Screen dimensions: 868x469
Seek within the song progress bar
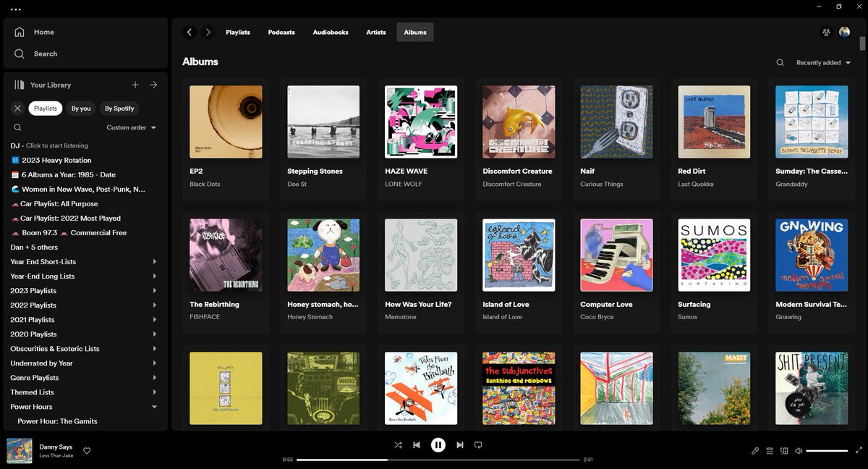coord(438,460)
